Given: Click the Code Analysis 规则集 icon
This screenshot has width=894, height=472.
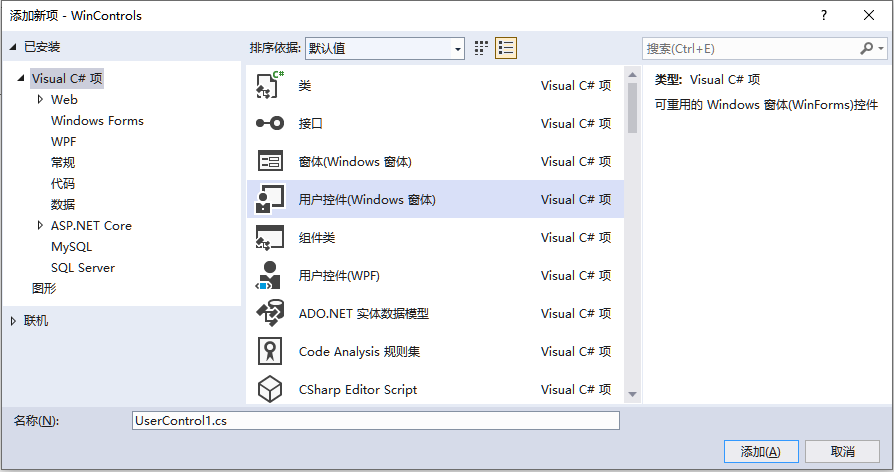Looking at the screenshot, I should coord(270,351).
